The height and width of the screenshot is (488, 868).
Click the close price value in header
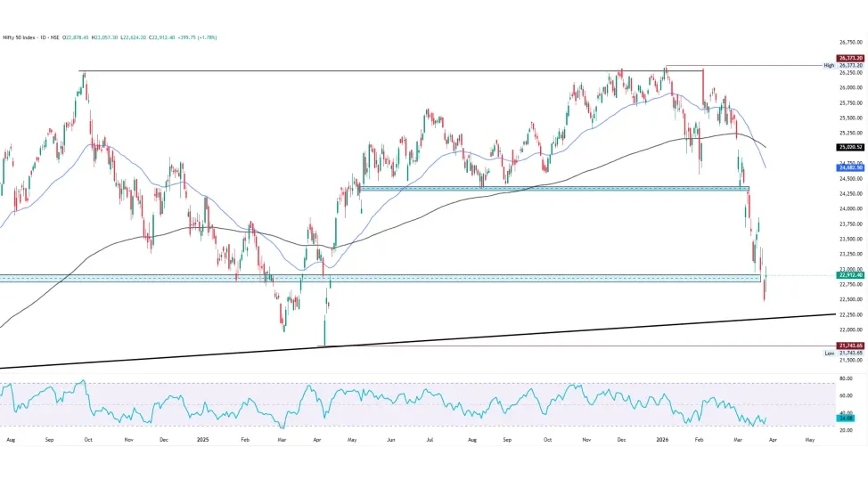tap(160, 37)
